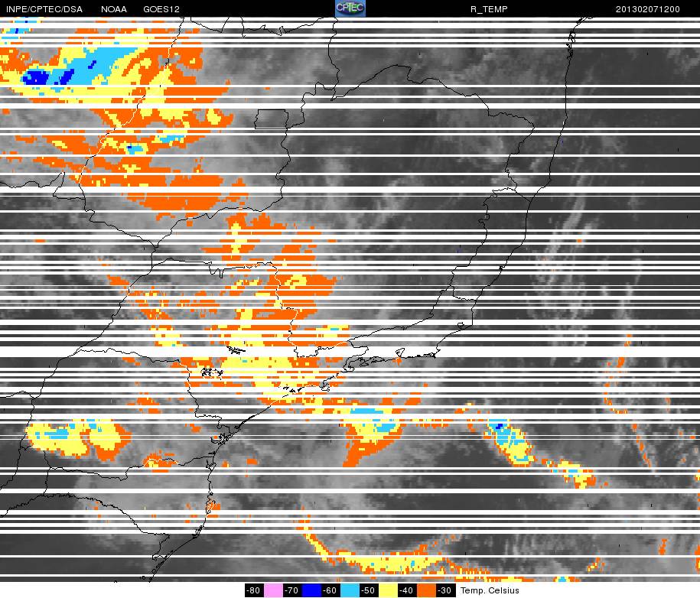
Task: Click the orange legend swatch after -40
Action: pos(426,590)
